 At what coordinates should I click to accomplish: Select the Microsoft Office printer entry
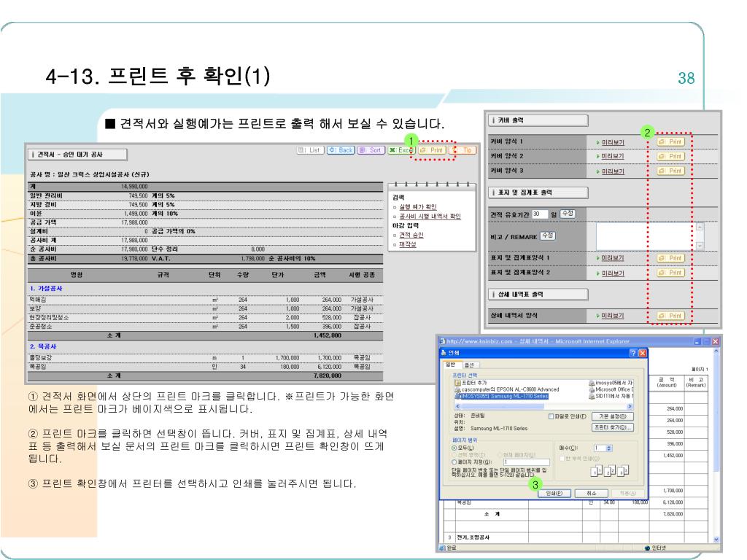coord(611,389)
